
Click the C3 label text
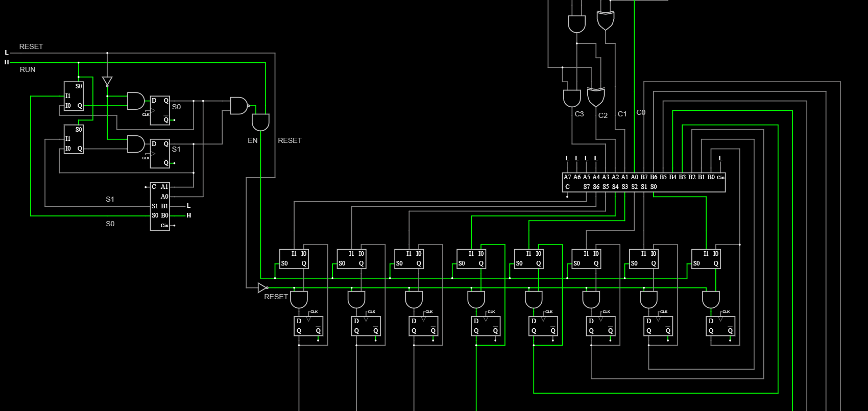580,114
